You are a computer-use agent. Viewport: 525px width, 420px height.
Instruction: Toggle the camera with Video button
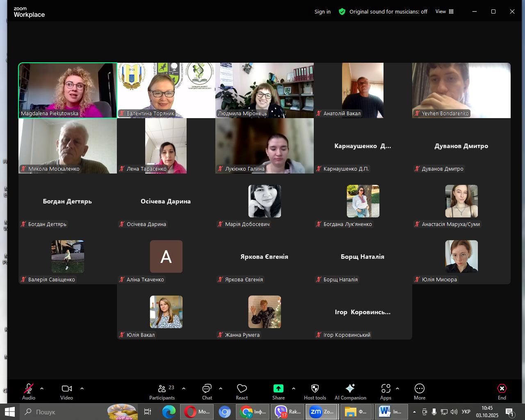point(66,392)
